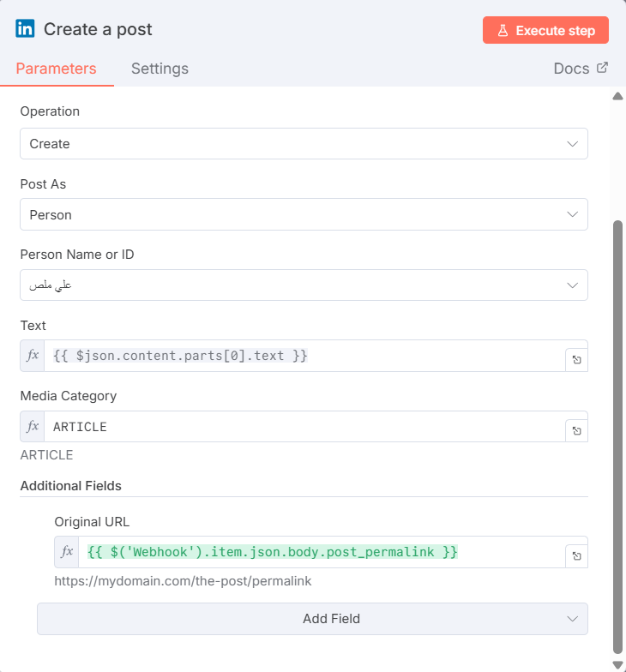Open the Operation dropdown

(304, 144)
